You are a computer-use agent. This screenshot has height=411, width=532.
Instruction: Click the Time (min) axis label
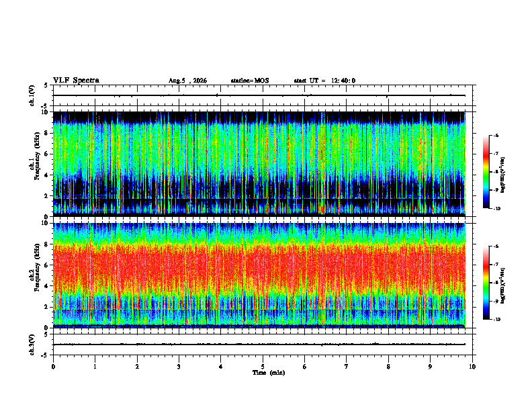[x=269, y=373]
